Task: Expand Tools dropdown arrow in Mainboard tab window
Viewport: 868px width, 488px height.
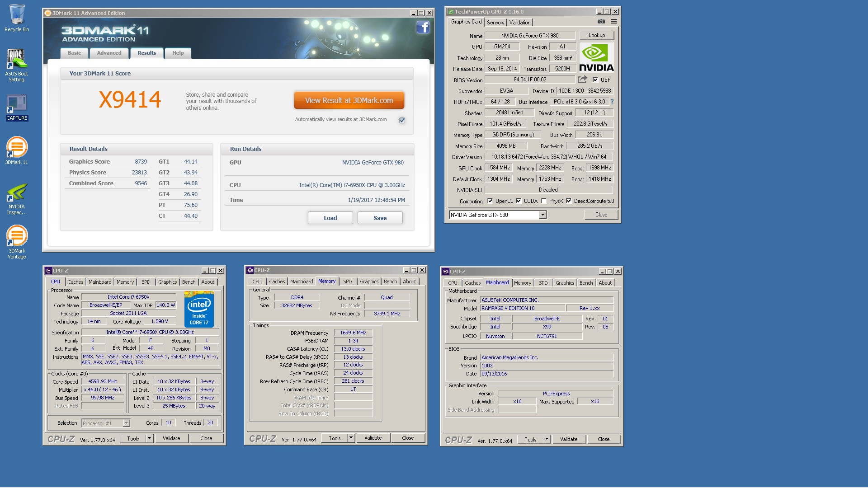Action: tap(547, 439)
